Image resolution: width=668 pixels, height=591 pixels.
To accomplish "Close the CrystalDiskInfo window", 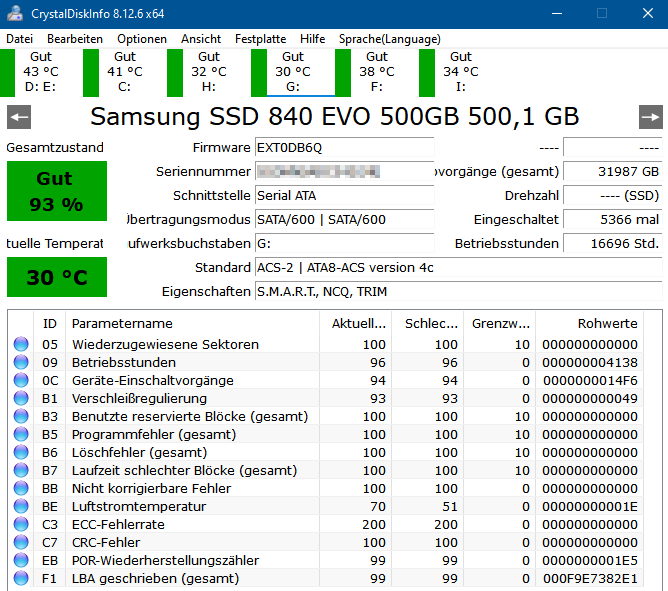I will tap(648, 14).
